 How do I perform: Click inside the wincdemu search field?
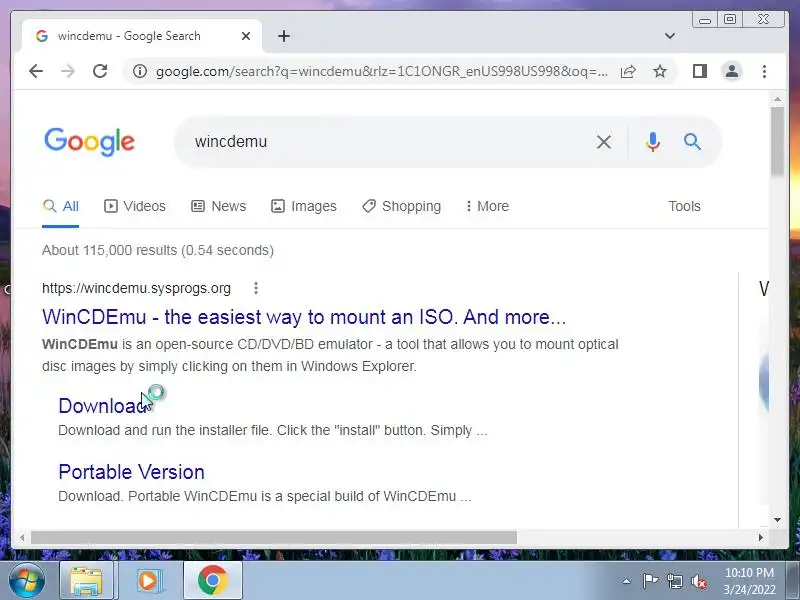click(388, 142)
